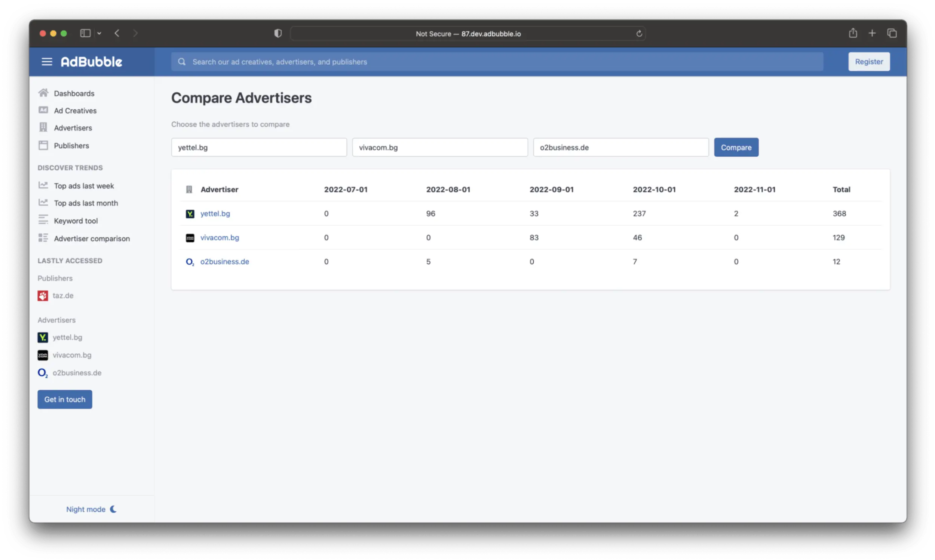Toggle Night mode
This screenshot has height=560, width=935.
click(x=91, y=509)
